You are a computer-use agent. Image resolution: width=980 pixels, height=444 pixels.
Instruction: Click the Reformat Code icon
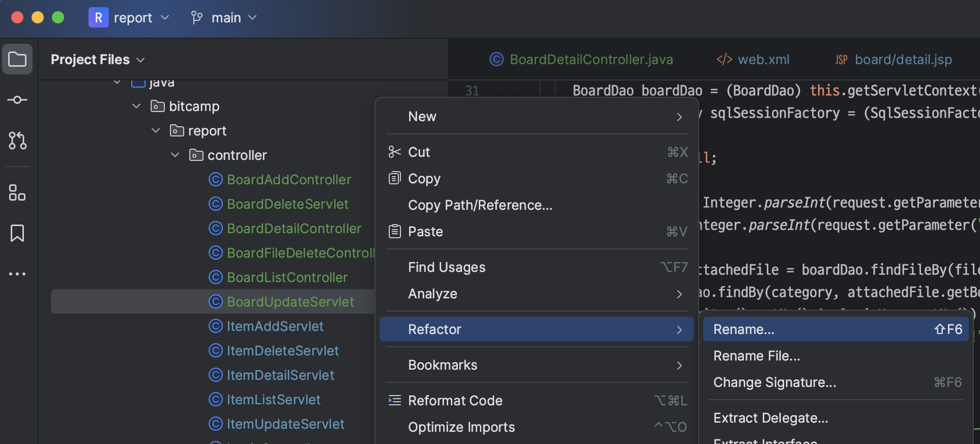[394, 401]
